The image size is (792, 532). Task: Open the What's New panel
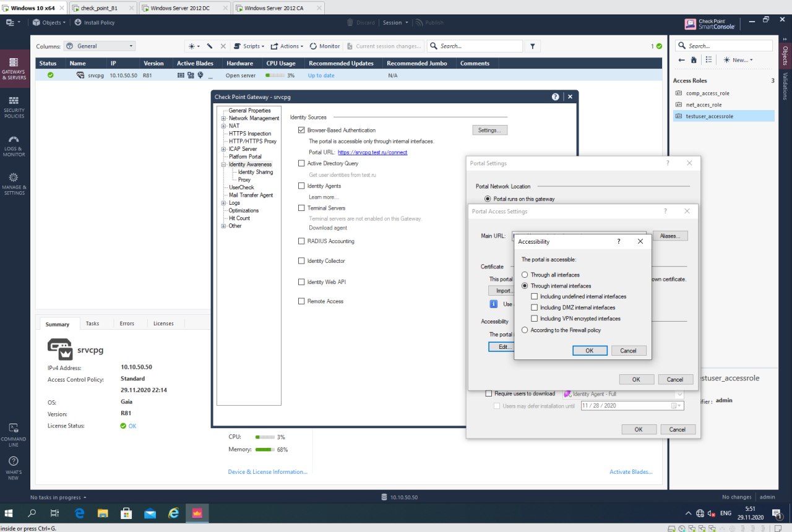pos(14,468)
